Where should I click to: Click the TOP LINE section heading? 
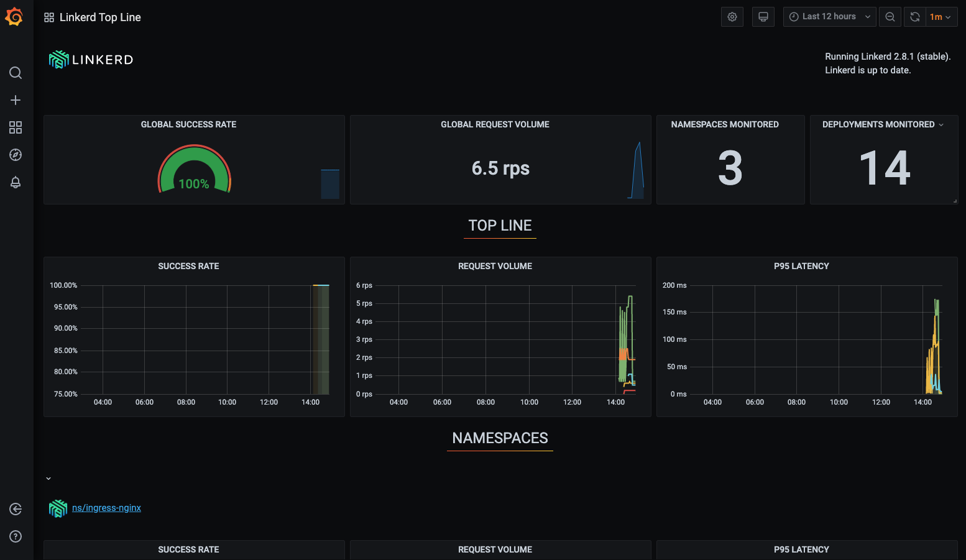pos(500,226)
